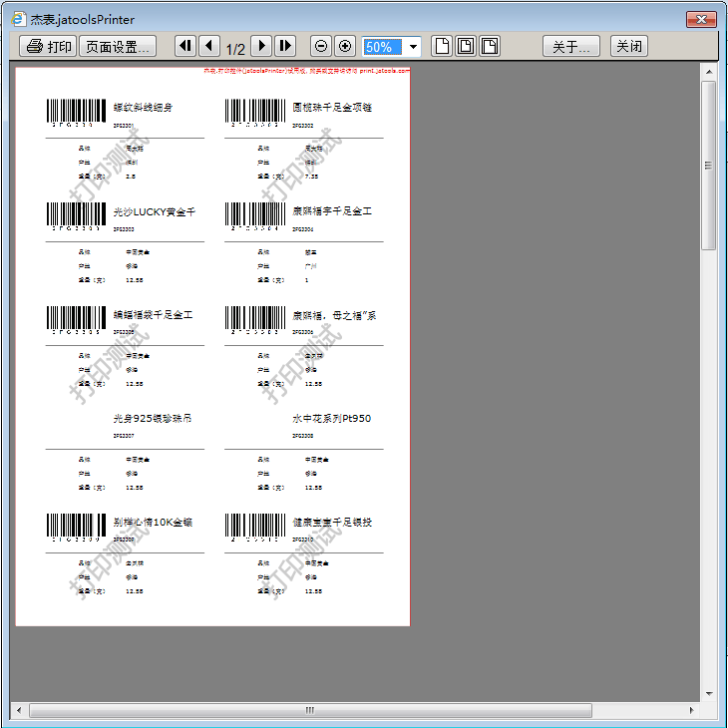Click the 光身925银珍珠吊 label title

pos(153,418)
